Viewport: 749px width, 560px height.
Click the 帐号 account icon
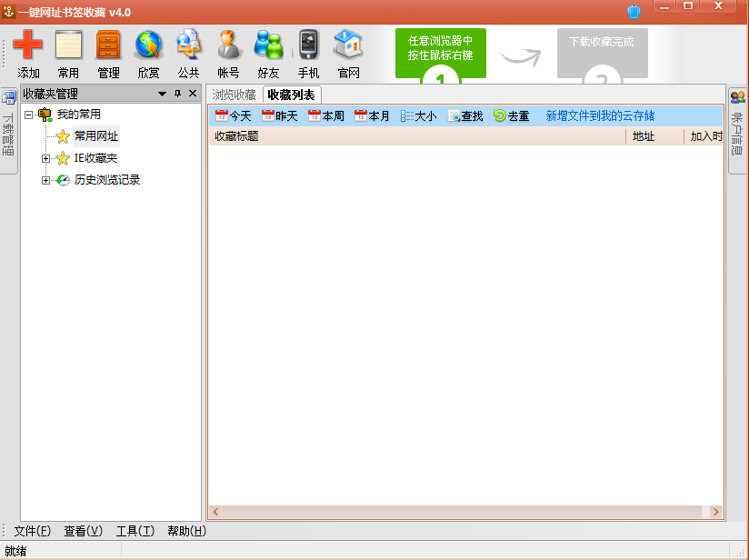[228, 45]
